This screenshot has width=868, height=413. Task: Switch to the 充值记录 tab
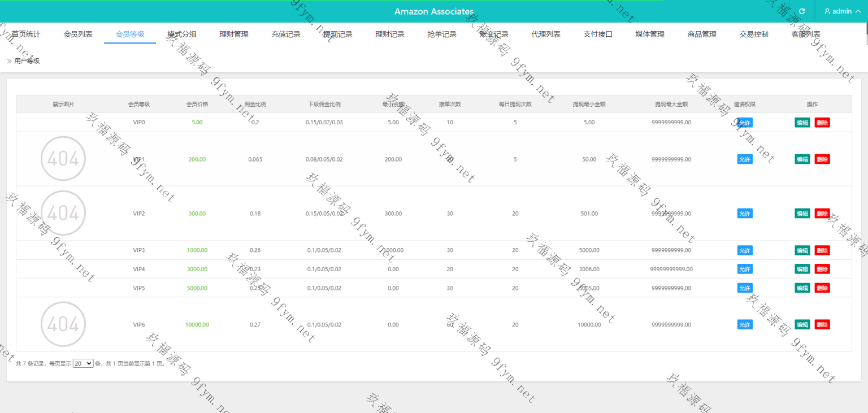coord(286,34)
